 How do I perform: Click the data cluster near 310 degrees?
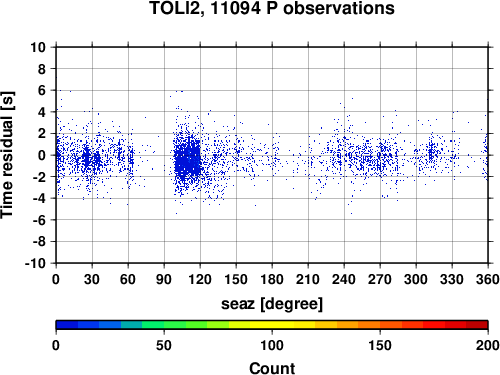pyautogui.click(x=432, y=153)
